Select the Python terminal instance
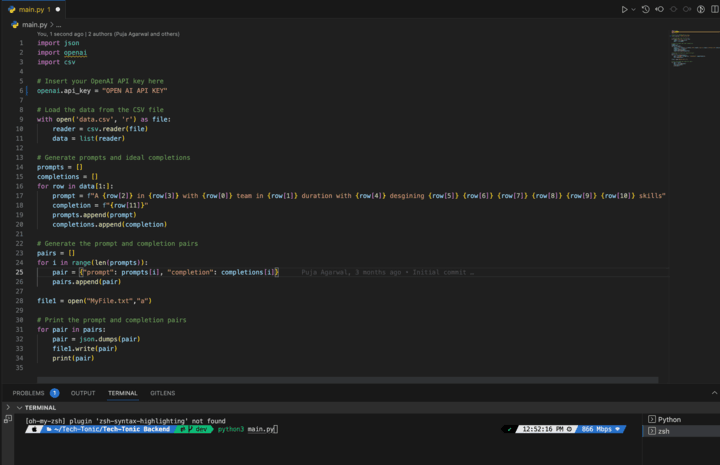Image resolution: width=720 pixels, height=465 pixels. (x=669, y=419)
